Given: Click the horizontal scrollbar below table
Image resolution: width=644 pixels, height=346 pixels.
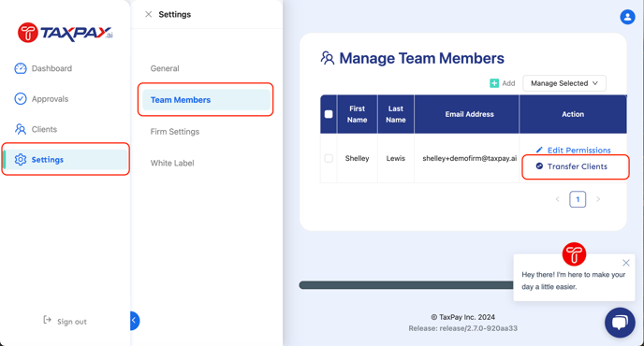Looking at the screenshot, I should click(406, 285).
